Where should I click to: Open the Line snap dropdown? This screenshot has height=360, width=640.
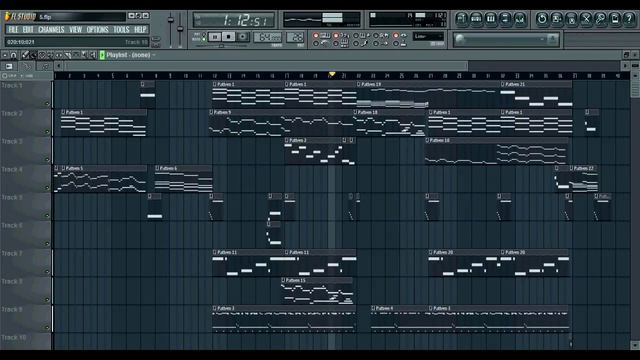428,37
